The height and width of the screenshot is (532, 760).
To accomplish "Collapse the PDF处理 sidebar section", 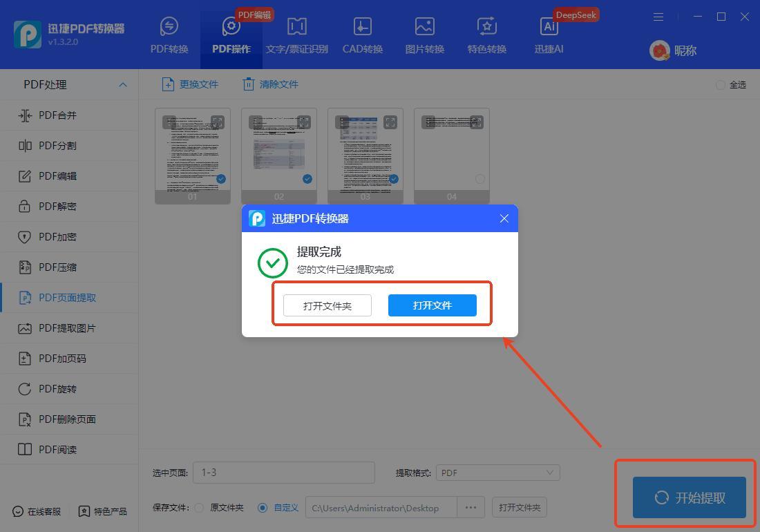I will click(x=123, y=84).
